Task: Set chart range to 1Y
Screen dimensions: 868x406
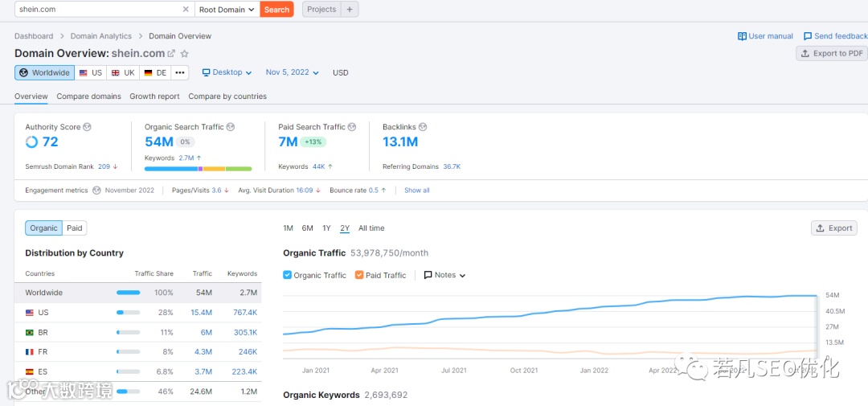Action: (326, 228)
